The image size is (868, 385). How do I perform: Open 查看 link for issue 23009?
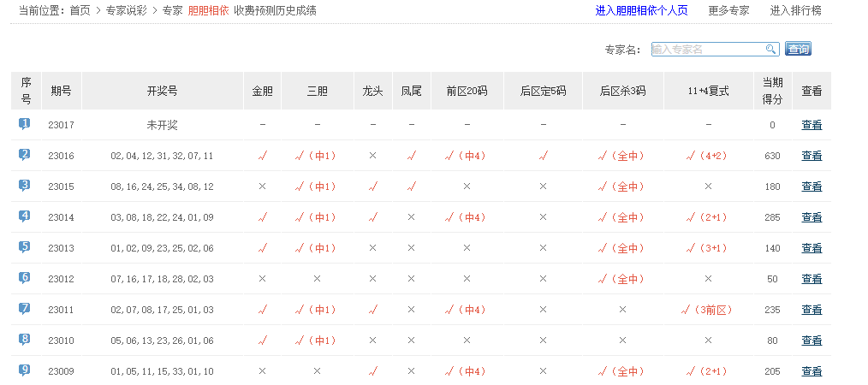[x=812, y=371]
